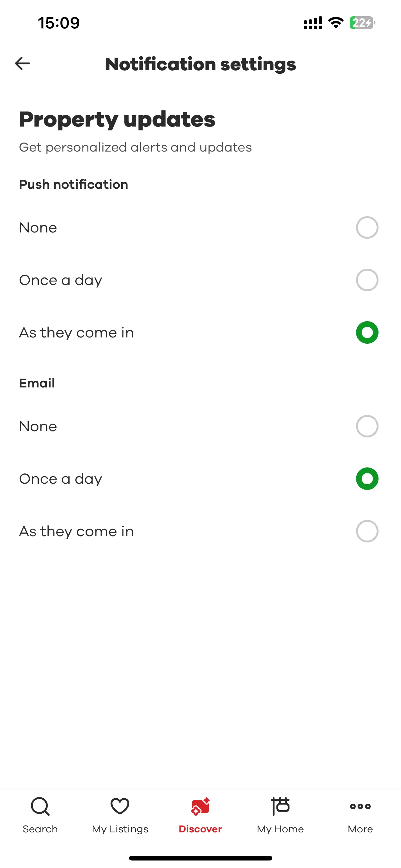
Task: Select Email Once a day radio button
Action: click(x=367, y=479)
